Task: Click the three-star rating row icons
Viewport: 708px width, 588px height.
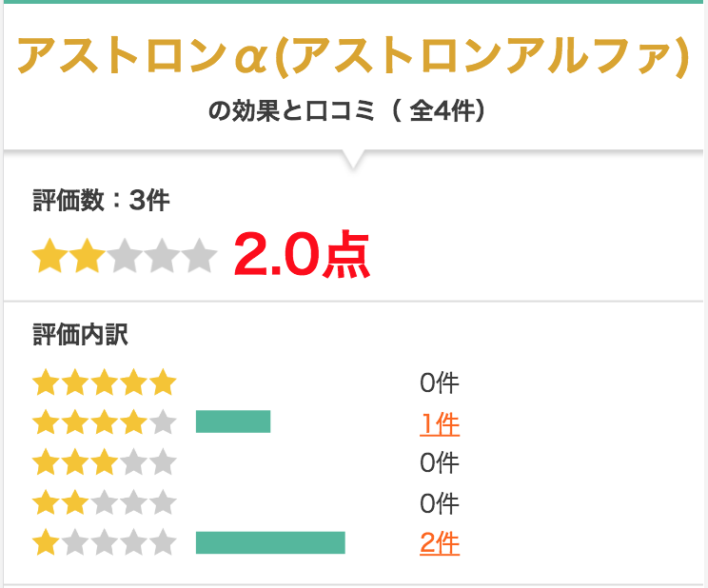Action: (105, 461)
